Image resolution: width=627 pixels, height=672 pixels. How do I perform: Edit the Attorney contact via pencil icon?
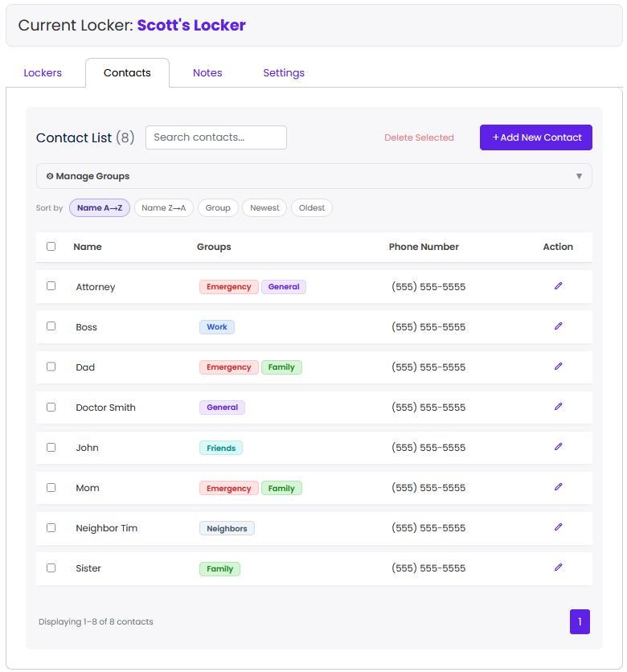pyautogui.click(x=558, y=286)
